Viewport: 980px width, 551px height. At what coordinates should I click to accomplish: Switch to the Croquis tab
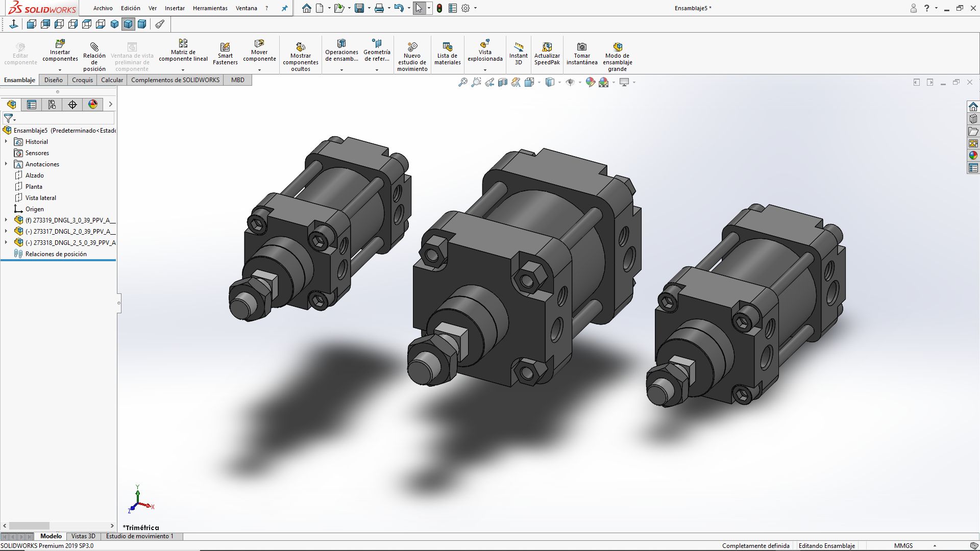(82, 80)
